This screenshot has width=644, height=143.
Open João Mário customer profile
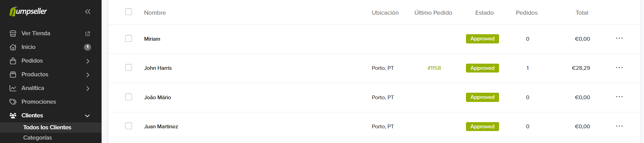[x=157, y=97]
